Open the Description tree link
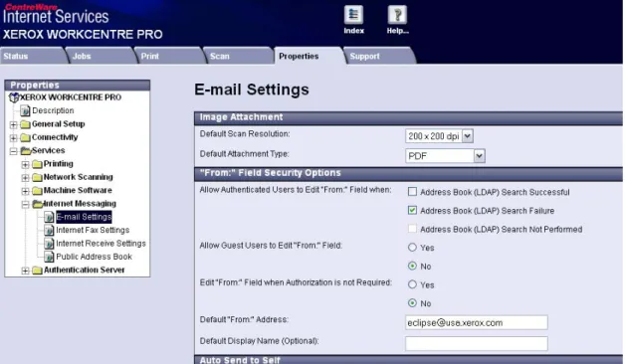Screen dimensions: 625x364 coord(53,110)
